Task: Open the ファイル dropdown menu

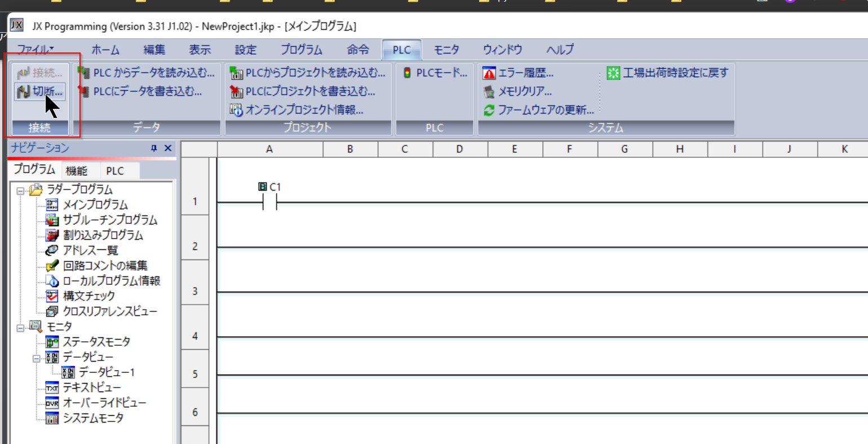Action: tap(36, 50)
